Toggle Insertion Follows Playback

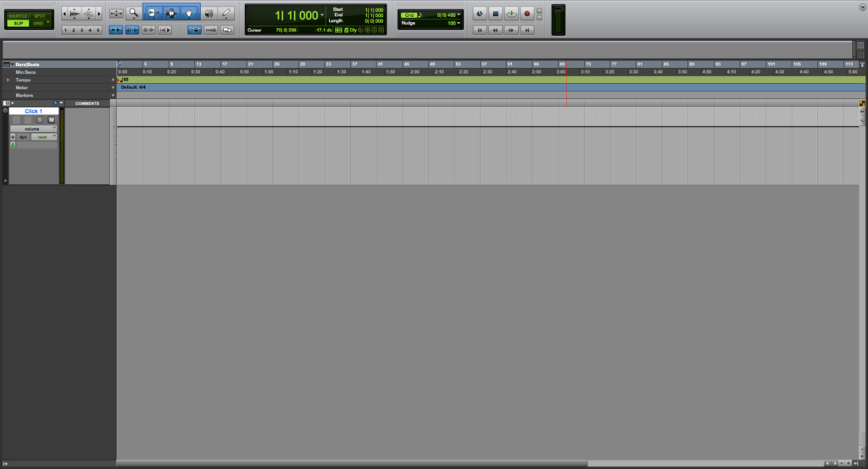pyautogui.click(x=165, y=30)
